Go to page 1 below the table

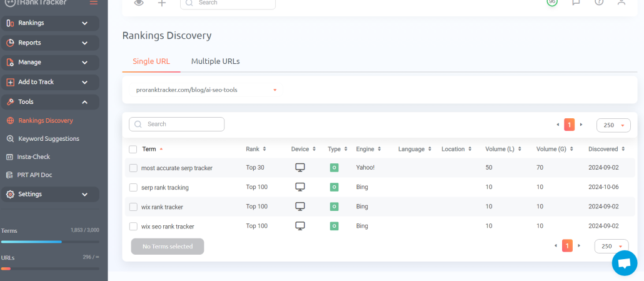567,246
